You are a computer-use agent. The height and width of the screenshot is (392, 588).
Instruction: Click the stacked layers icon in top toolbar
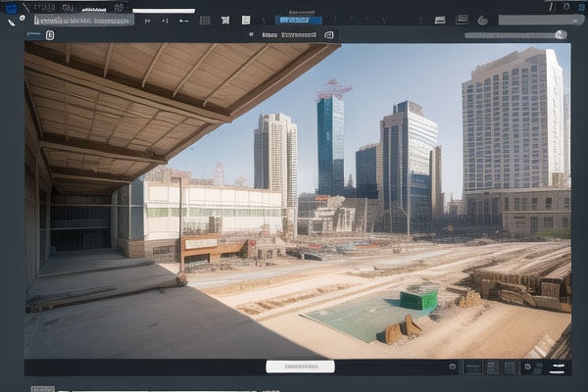[x=462, y=20]
